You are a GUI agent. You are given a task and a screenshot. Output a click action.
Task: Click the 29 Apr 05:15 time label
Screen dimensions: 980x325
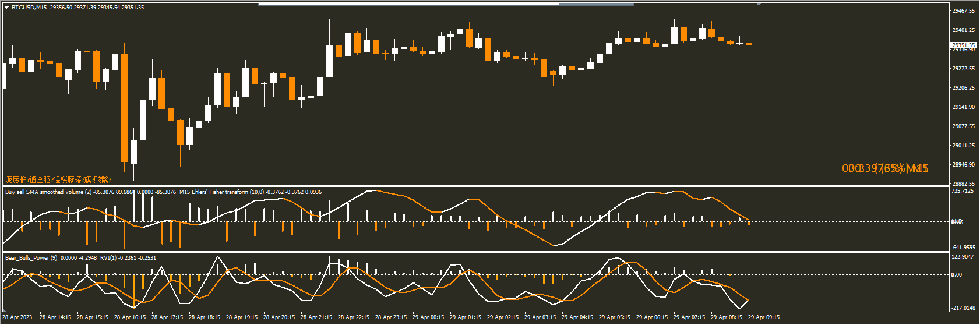pos(615,318)
